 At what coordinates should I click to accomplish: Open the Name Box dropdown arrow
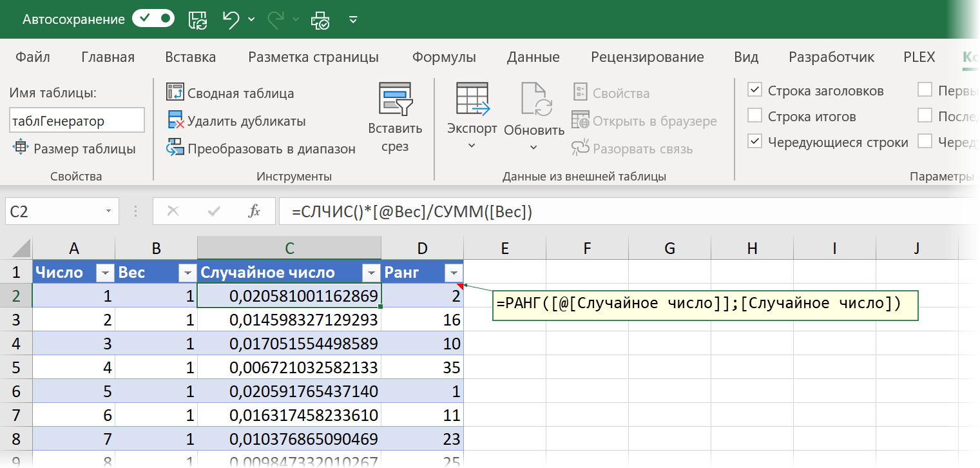[109, 211]
